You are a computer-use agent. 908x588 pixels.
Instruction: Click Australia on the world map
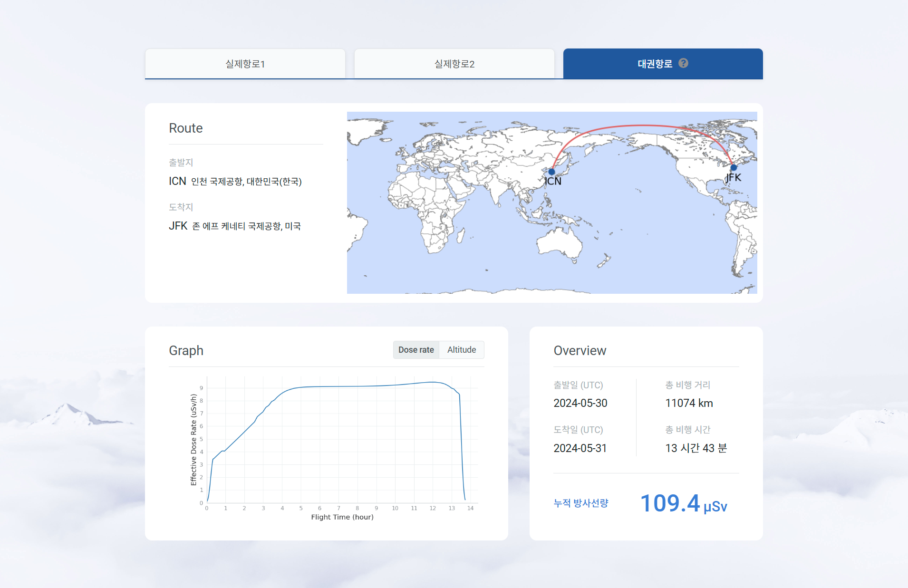tap(560, 243)
